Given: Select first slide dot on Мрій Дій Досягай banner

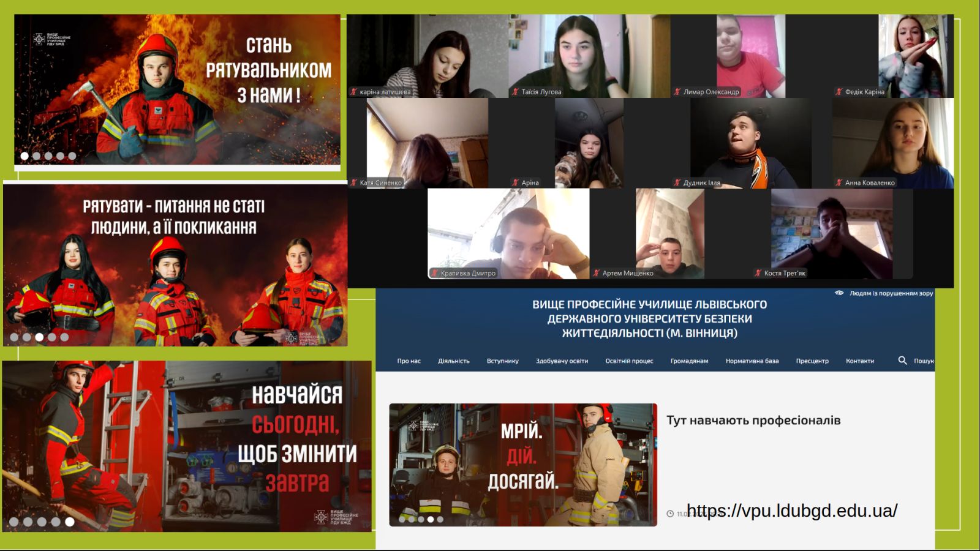Looking at the screenshot, I should point(402,519).
